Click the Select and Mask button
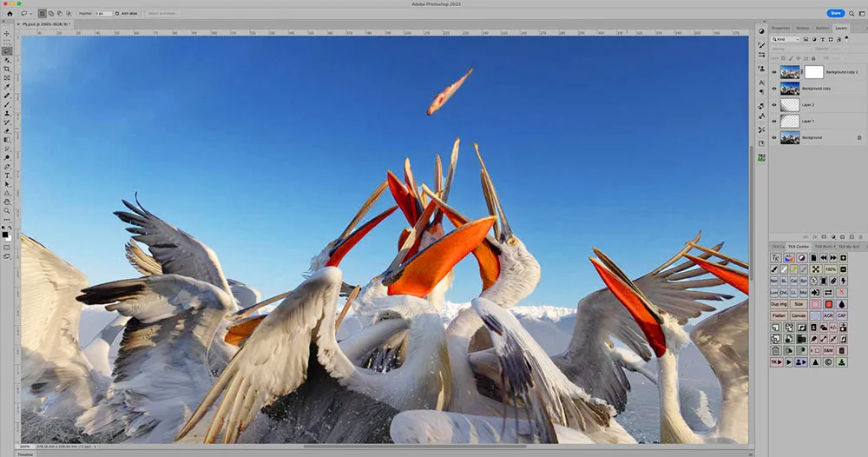The image size is (868, 457). (162, 14)
